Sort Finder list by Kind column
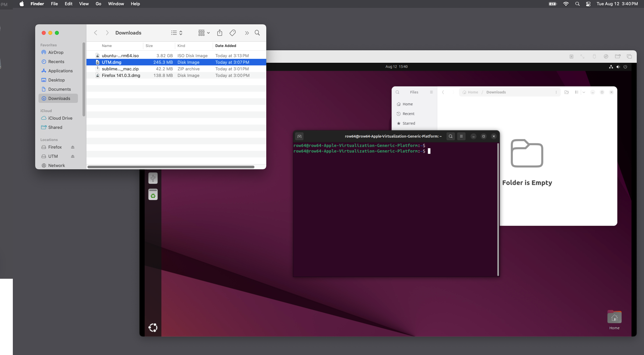The height and width of the screenshot is (355, 644). pos(181,46)
